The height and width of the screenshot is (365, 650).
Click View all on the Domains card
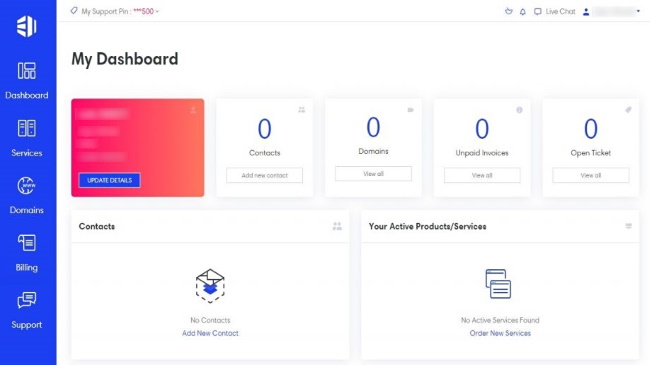(x=374, y=174)
